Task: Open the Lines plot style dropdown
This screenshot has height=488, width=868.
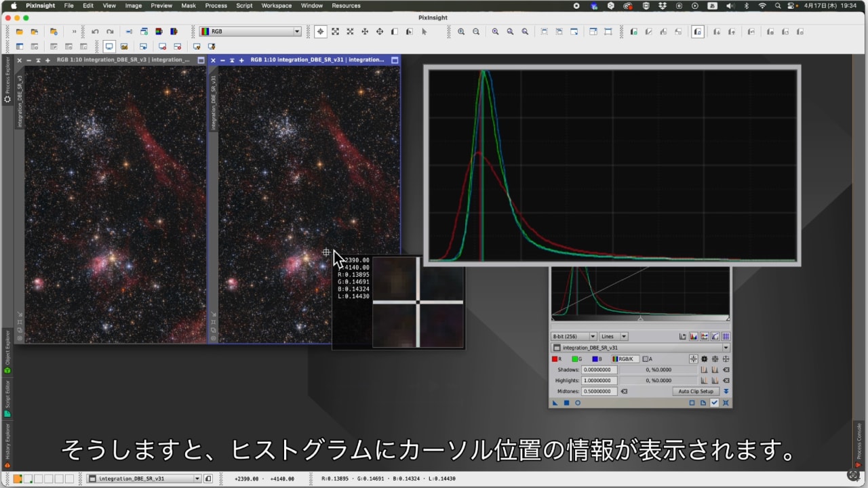Action: click(x=614, y=337)
